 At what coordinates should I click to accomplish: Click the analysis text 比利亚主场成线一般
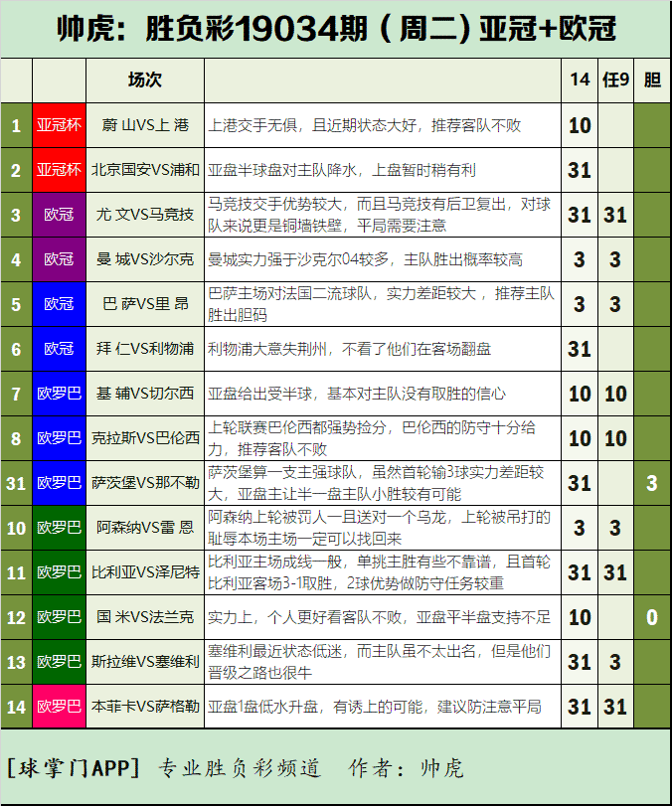[274, 562]
